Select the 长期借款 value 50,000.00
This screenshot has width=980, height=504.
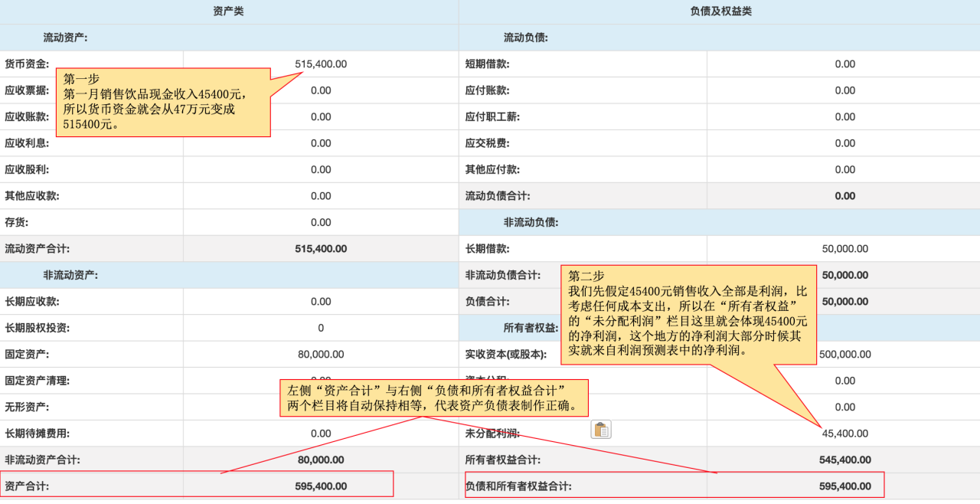pos(844,249)
